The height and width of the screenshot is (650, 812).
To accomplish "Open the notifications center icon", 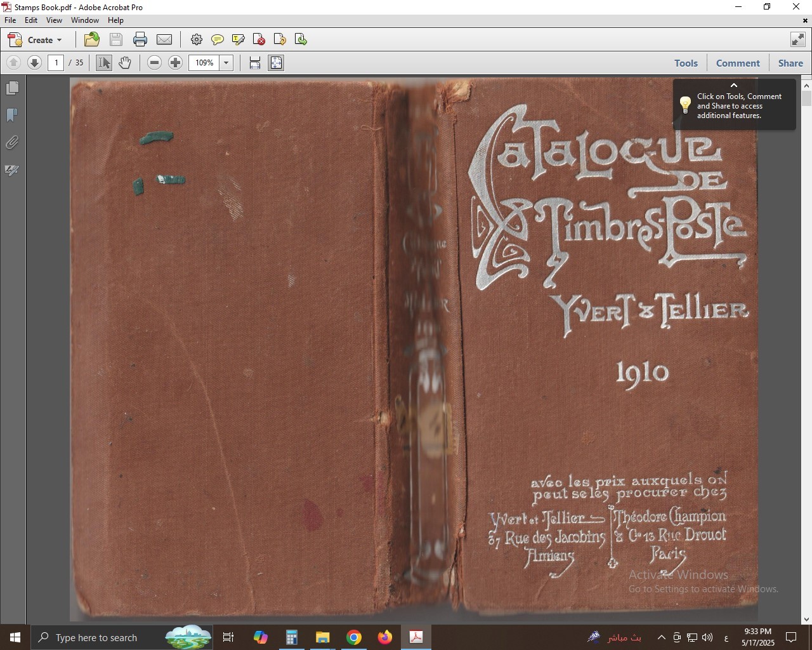I will click(x=791, y=637).
